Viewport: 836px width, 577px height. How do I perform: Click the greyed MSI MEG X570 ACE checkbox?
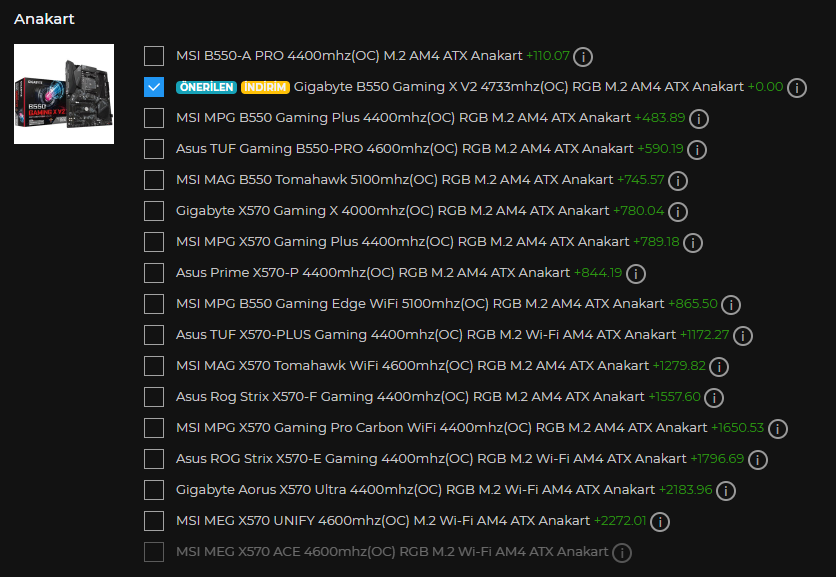point(154,551)
